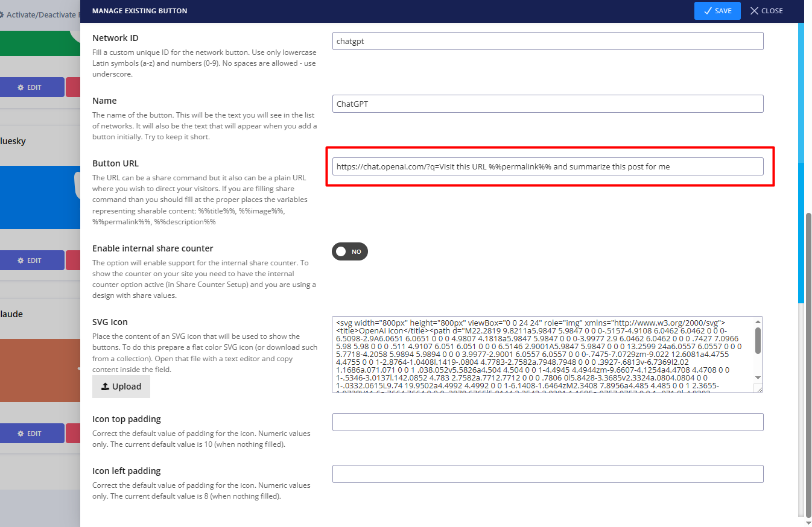Toggle Enable internal share counter switch
This screenshot has height=527, width=812.
coord(349,251)
